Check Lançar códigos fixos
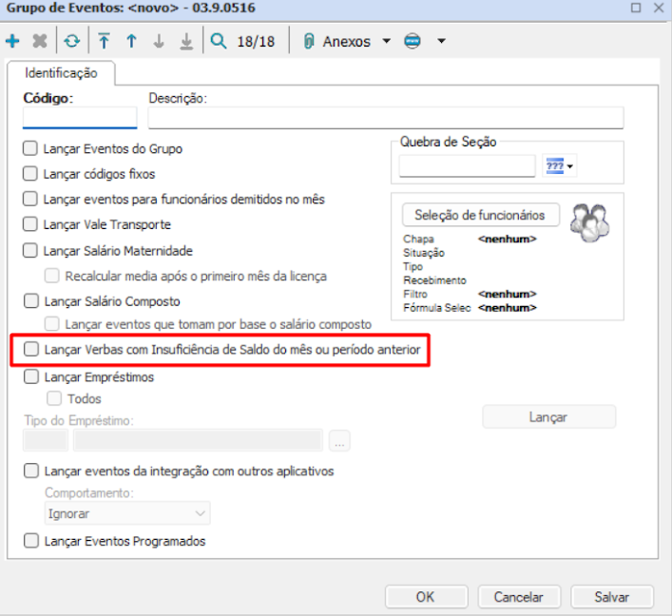Screen dimensions: 672x616 30,174
